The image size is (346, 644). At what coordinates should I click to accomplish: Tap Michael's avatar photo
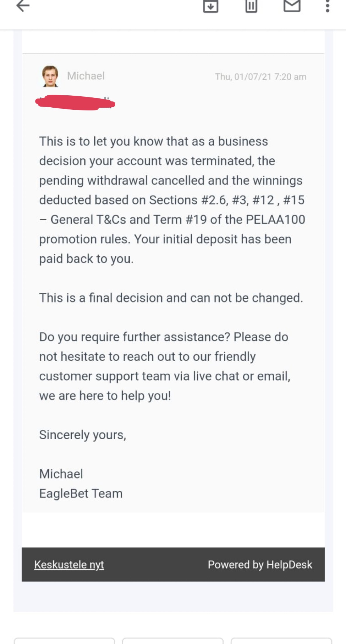(50, 76)
